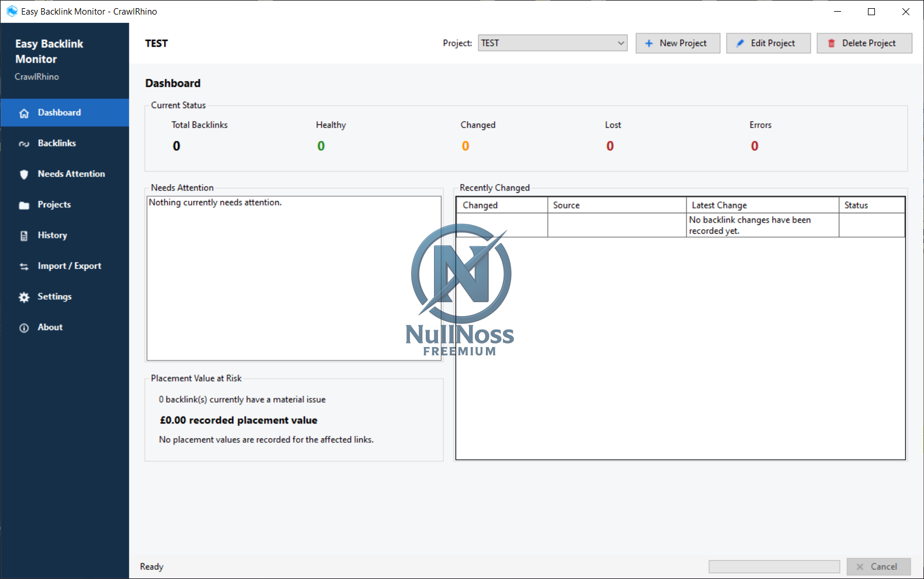Click the CrawlRhino app icon in title bar
The height and width of the screenshot is (579, 924).
12,11
